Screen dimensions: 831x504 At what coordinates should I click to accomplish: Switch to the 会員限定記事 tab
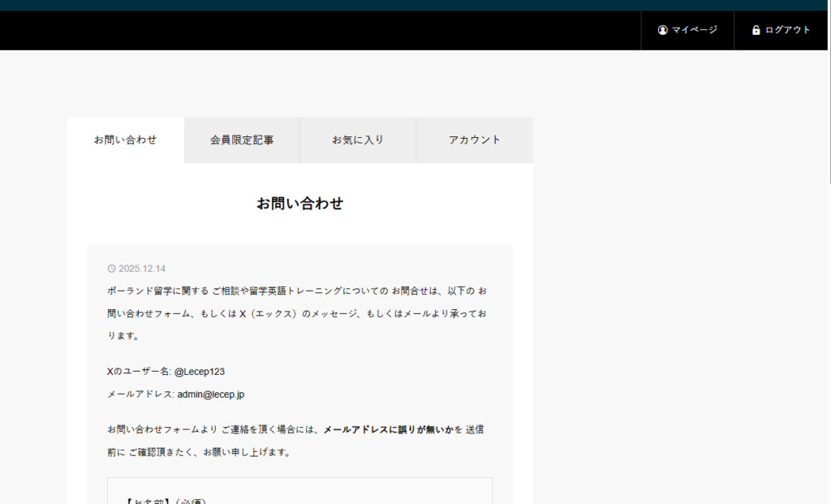(x=242, y=140)
